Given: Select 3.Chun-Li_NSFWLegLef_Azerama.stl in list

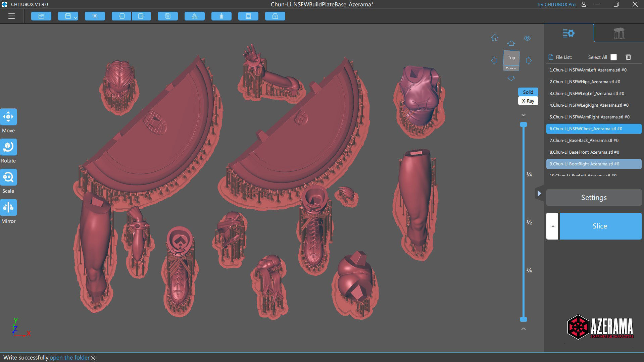Looking at the screenshot, I should (594, 94).
